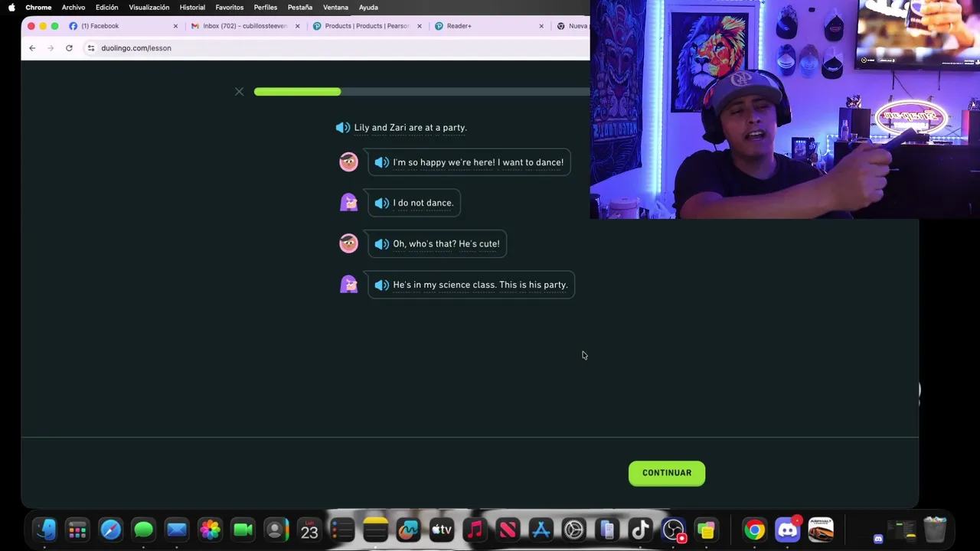Open Launchpad from the dock
The width and height of the screenshot is (980, 551).
coord(77,530)
